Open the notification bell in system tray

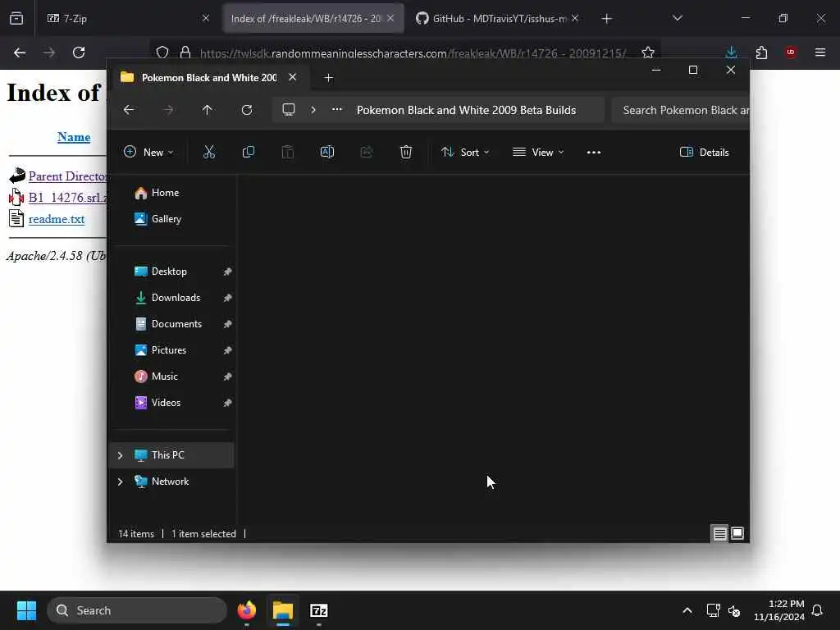pyautogui.click(x=817, y=610)
